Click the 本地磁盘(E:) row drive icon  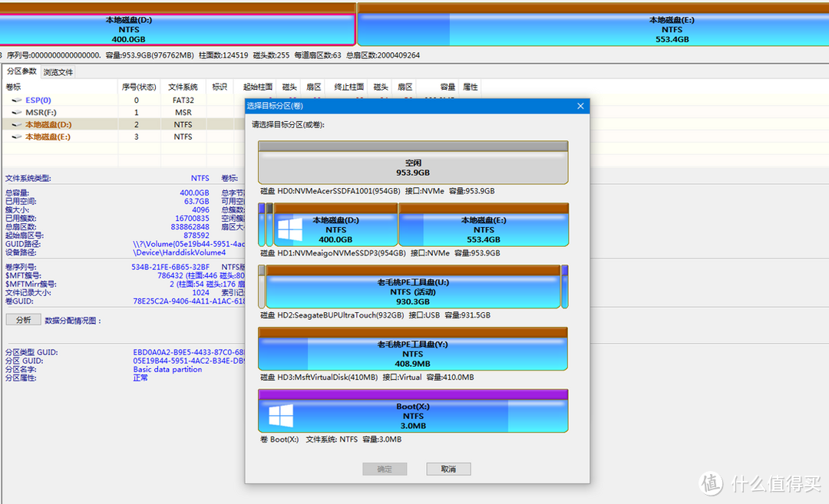coord(16,137)
